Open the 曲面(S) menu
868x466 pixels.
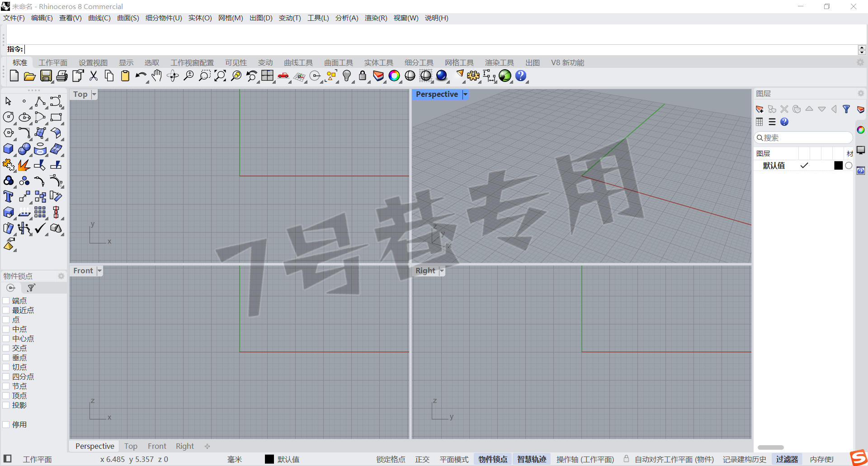tap(128, 18)
